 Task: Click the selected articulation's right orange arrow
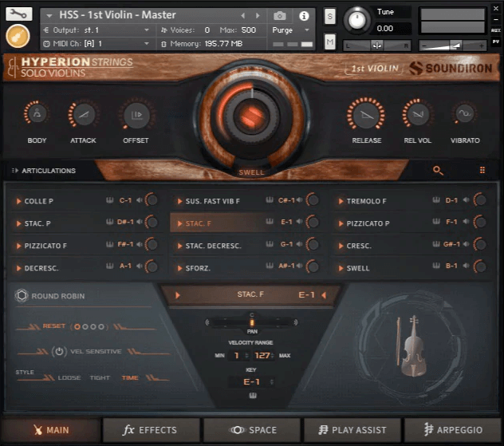click(x=324, y=295)
